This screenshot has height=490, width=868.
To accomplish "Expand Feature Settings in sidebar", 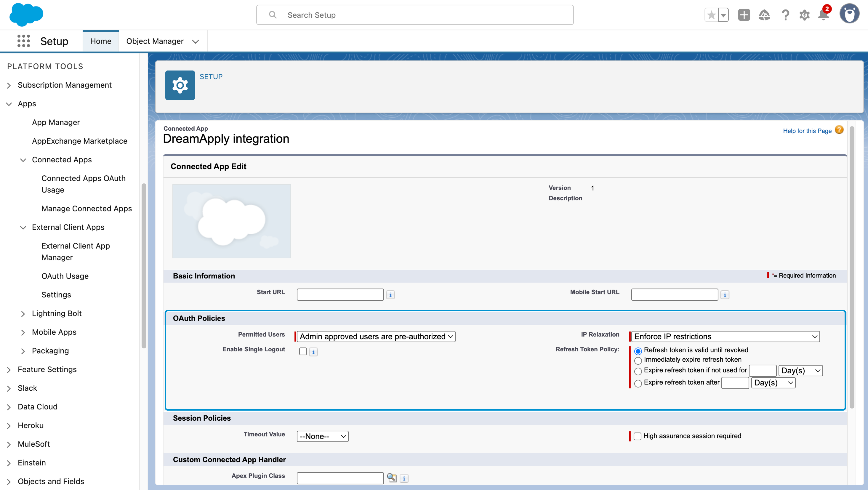I will (x=9, y=370).
